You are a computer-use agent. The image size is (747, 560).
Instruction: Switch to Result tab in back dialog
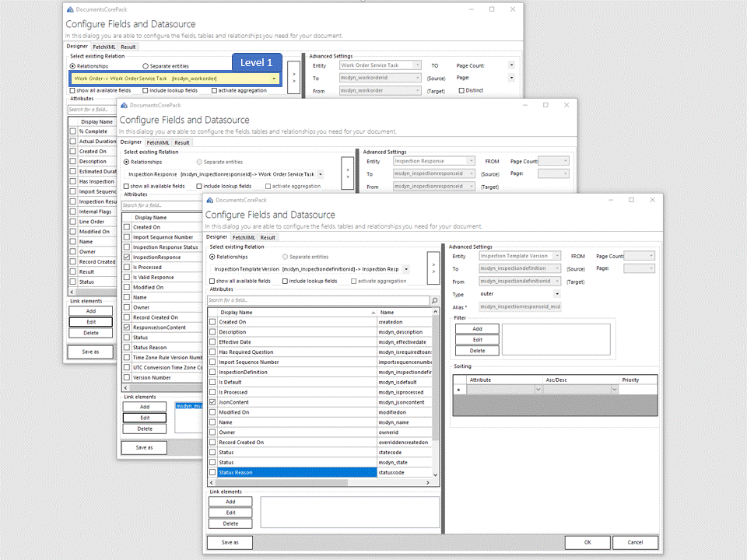[128, 47]
